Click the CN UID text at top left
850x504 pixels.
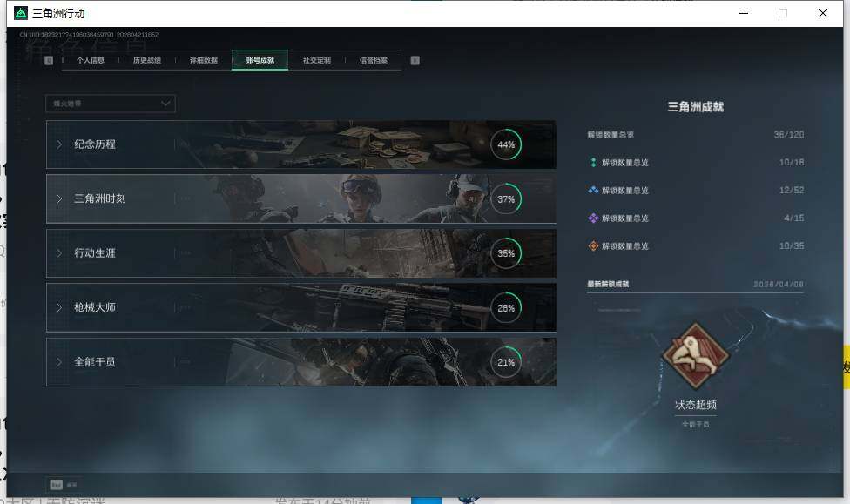(89, 35)
